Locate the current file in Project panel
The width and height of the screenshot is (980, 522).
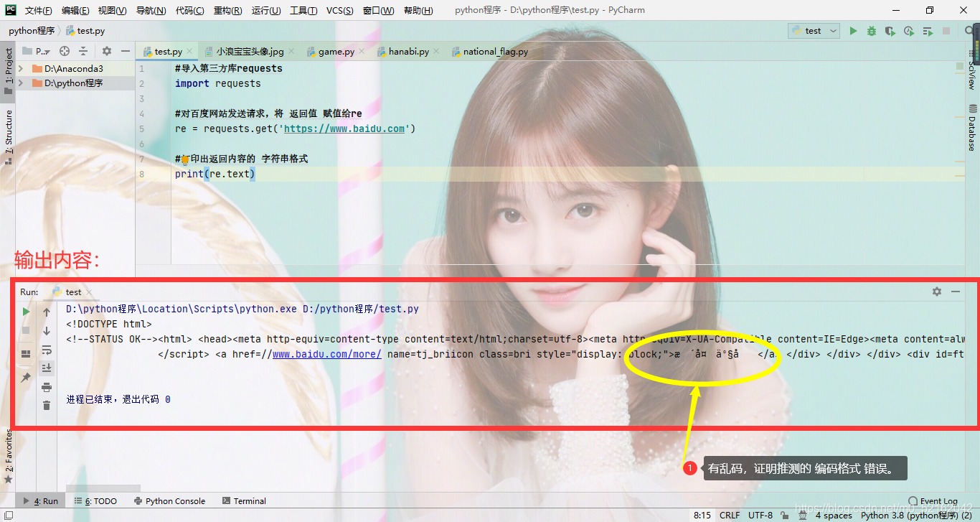tap(65, 51)
